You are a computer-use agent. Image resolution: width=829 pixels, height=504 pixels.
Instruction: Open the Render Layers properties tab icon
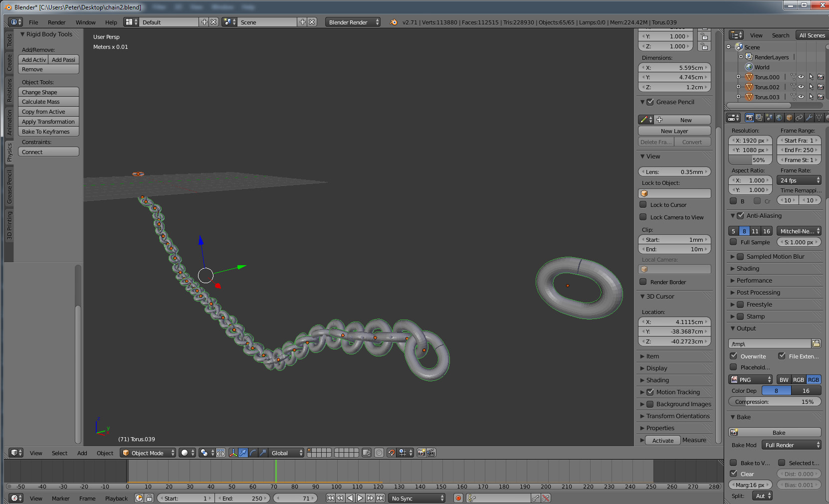pyautogui.click(x=759, y=118)
